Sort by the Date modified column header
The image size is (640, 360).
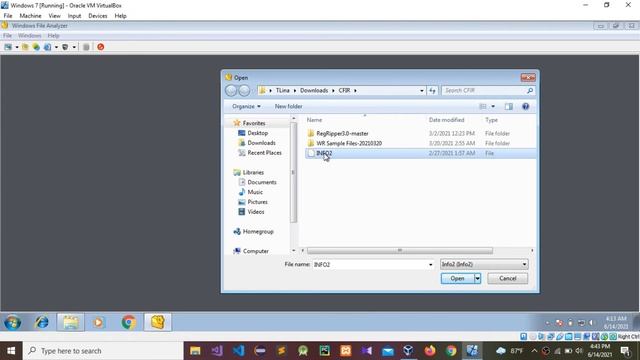(x=446, y=120)
